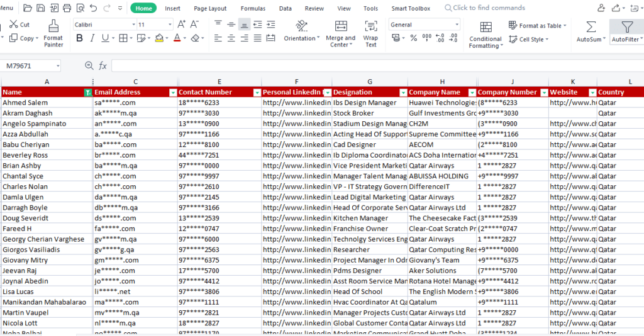Screen dimensions: 644x336
Task: Click Merge and Center
Action: [x=340, y=33]
